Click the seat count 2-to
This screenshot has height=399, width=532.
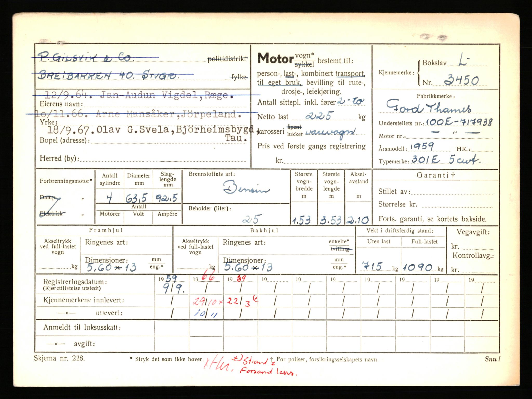(351, 101)
